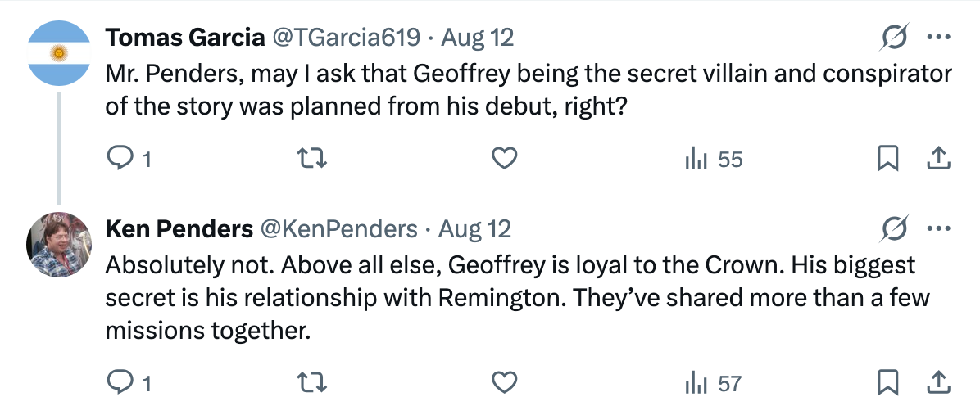Retweet Tomas Garcia's question
Image resolution: width=980 pixels, height=406 pixels.
tap(311, 160)
